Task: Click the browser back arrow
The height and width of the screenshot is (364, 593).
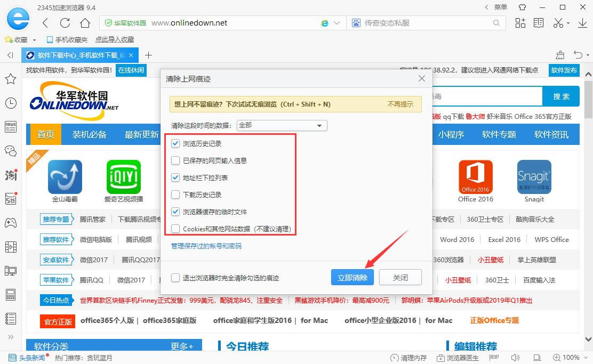Action: click(x=45, y=23)
